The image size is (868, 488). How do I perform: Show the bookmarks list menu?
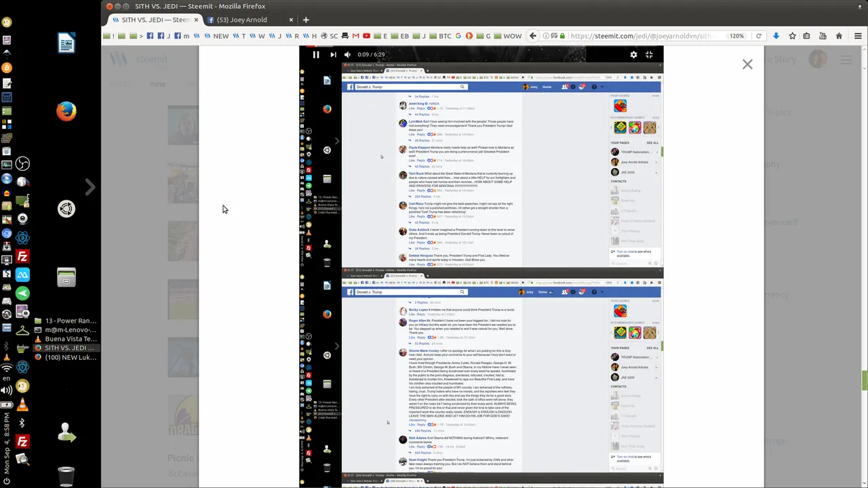point(807,36)
